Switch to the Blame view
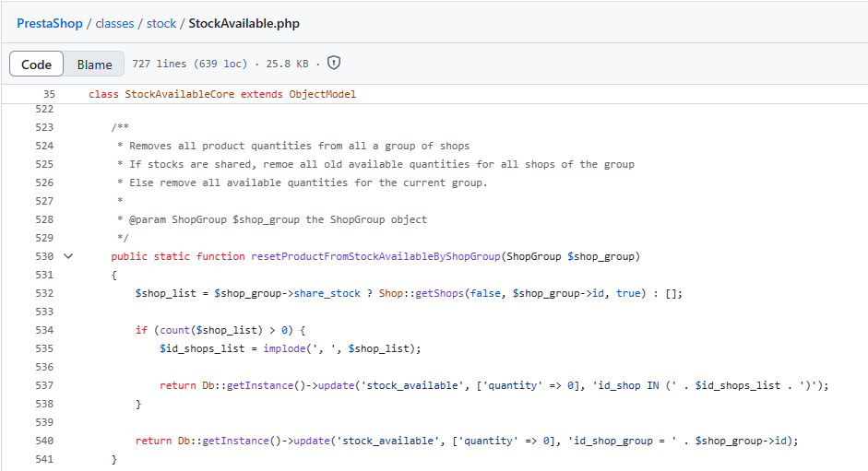Image resolution: width=868 pixels, height=471 pixels. click(x=94, y=65)
